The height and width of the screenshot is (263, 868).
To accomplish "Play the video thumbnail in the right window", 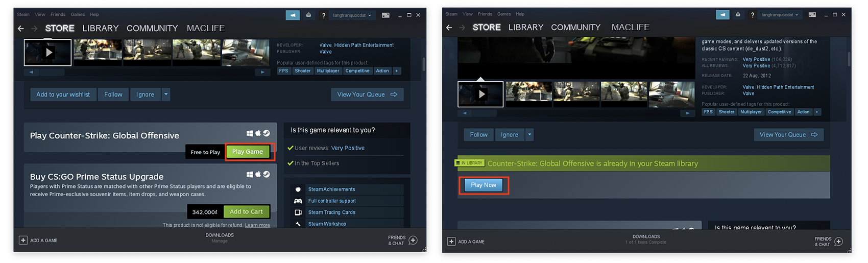I will pos(480,94).
